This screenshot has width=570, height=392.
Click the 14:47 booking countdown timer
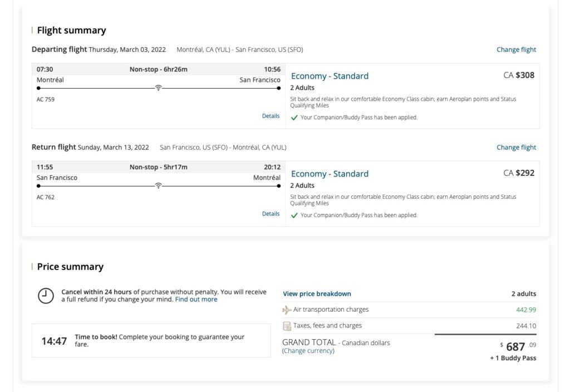(x=54, y=341)
